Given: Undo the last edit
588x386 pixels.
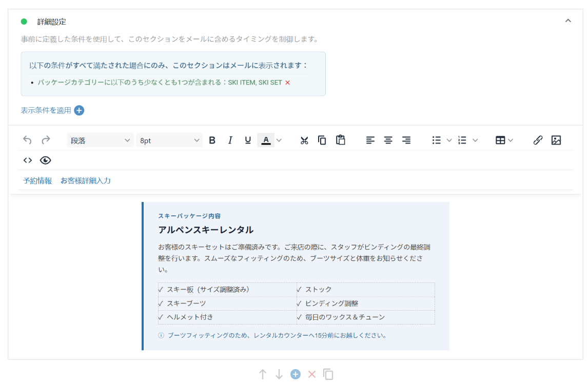Looking at the screenshot, I should click(27, 140).
